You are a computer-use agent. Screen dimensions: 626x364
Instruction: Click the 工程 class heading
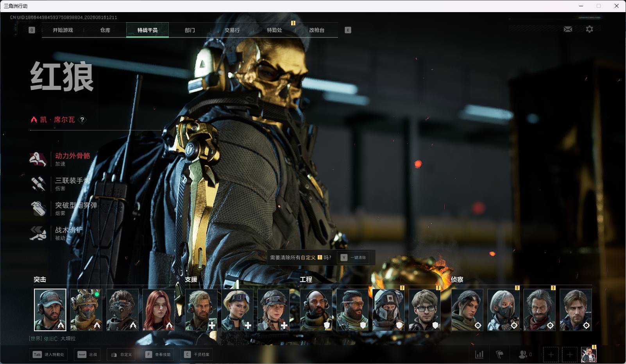(x=306, y=280)
